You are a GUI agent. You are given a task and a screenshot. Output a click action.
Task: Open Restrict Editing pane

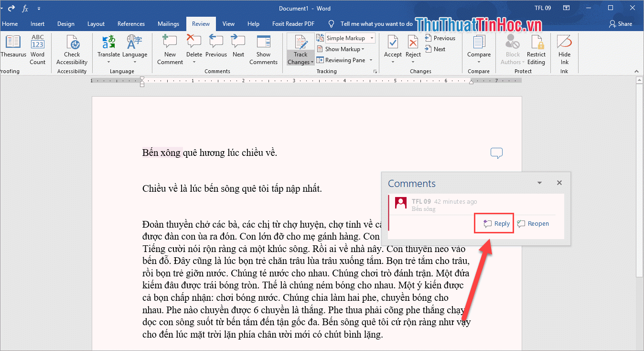coord(536,49)
